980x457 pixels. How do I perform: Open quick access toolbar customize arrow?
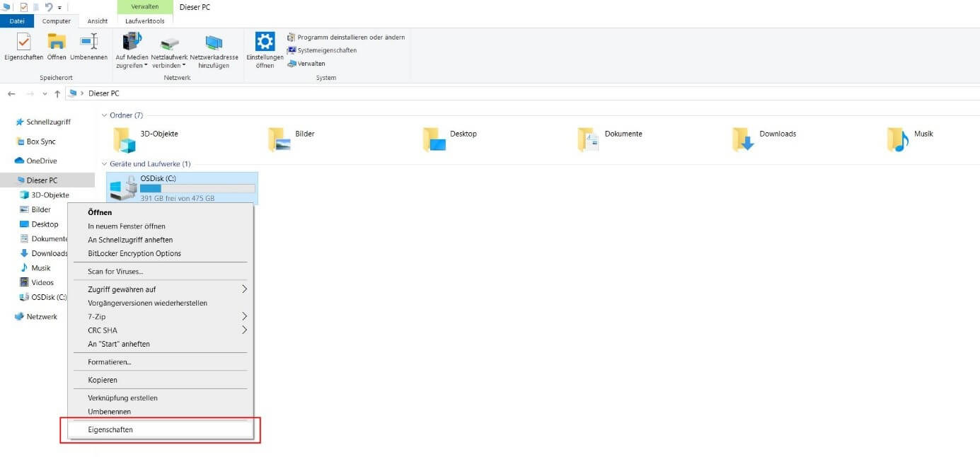tap(59, 7)
